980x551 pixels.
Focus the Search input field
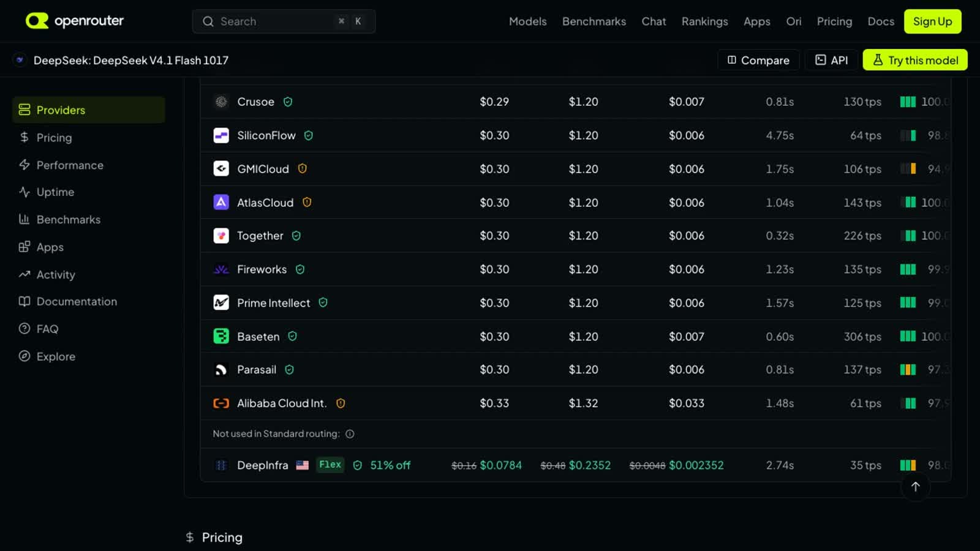284,21
